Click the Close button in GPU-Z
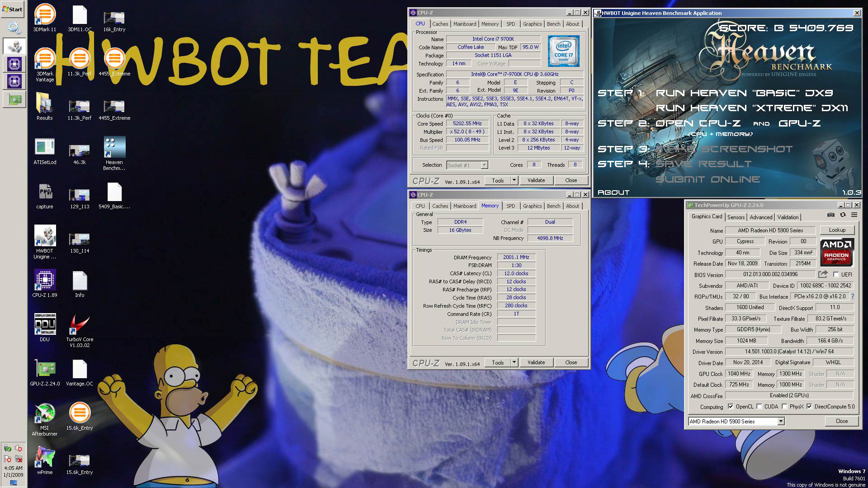The image size is (868, 488). [x=841, y=421]
